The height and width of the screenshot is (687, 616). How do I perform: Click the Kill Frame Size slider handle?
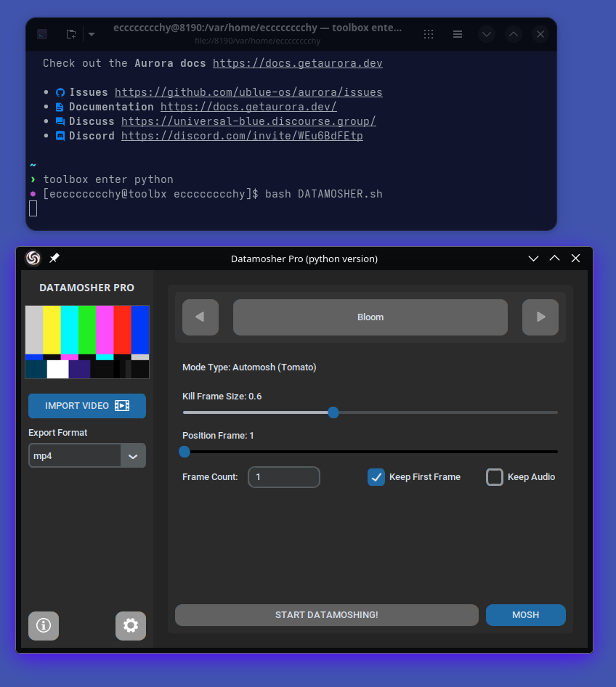(x=333, y=412)
